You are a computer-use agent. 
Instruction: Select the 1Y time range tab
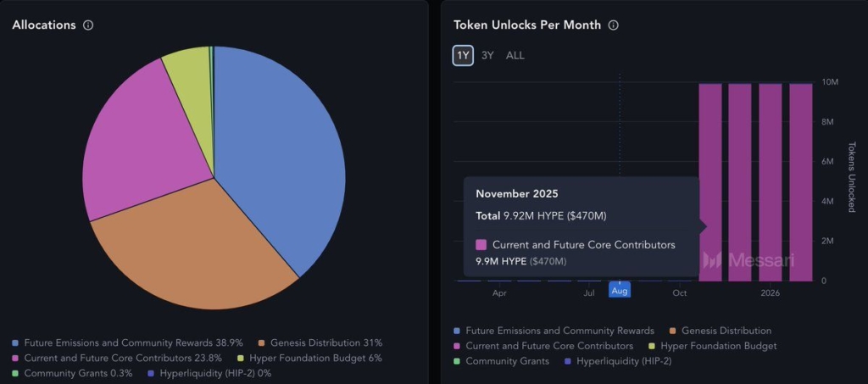tap(463, 55)
